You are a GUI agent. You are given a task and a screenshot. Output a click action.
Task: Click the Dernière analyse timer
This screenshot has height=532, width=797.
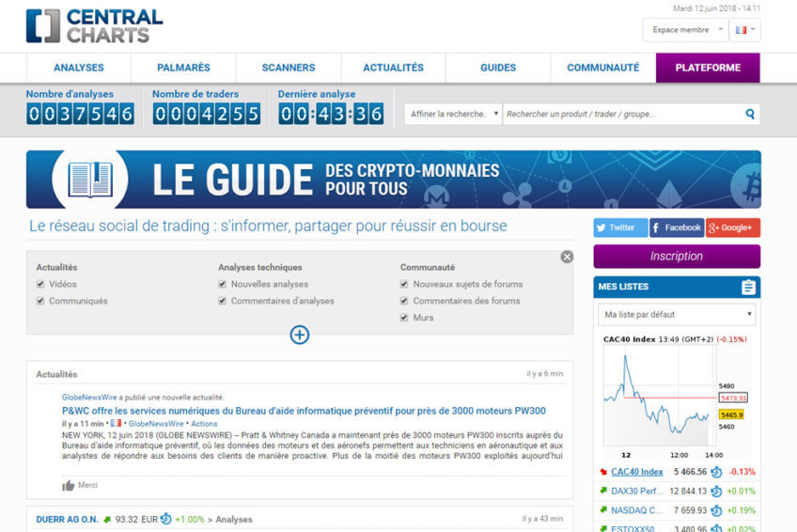pyautogui.click(x=331, y=114)
